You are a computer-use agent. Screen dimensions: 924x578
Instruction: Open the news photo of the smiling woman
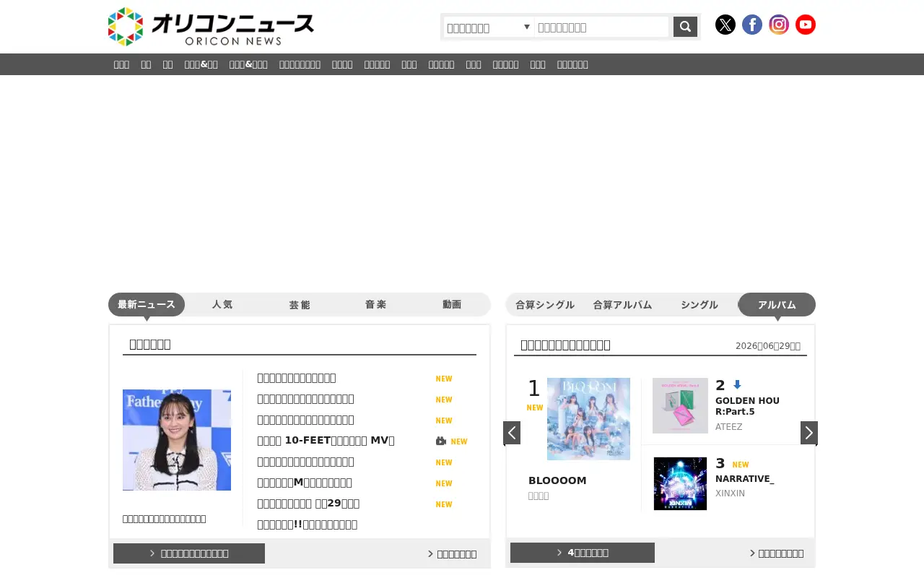point(177,440)
